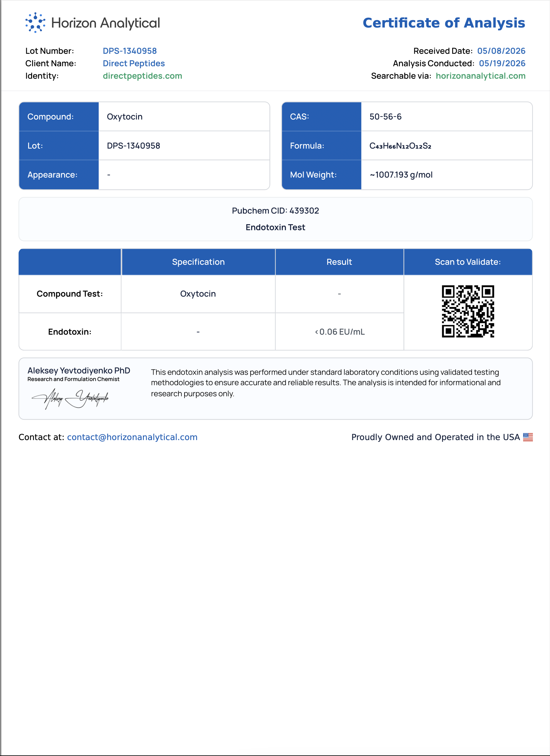Click the Specification column header

coord(198,262)
